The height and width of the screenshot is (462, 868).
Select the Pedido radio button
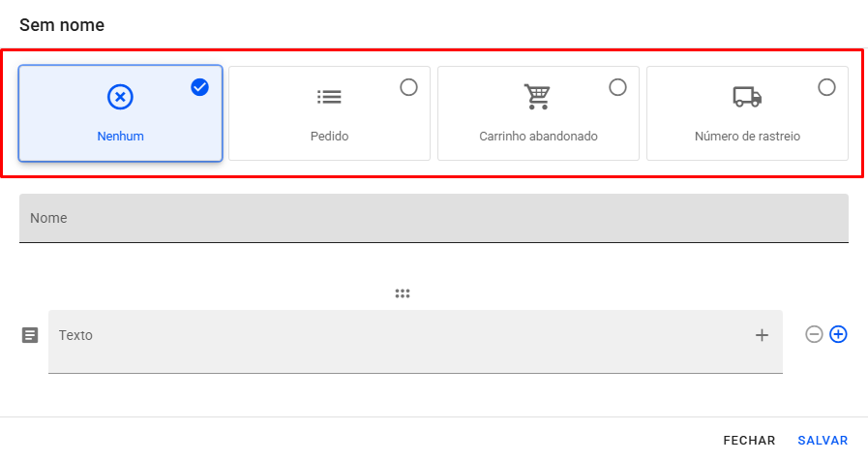click(x=408, y=87)
